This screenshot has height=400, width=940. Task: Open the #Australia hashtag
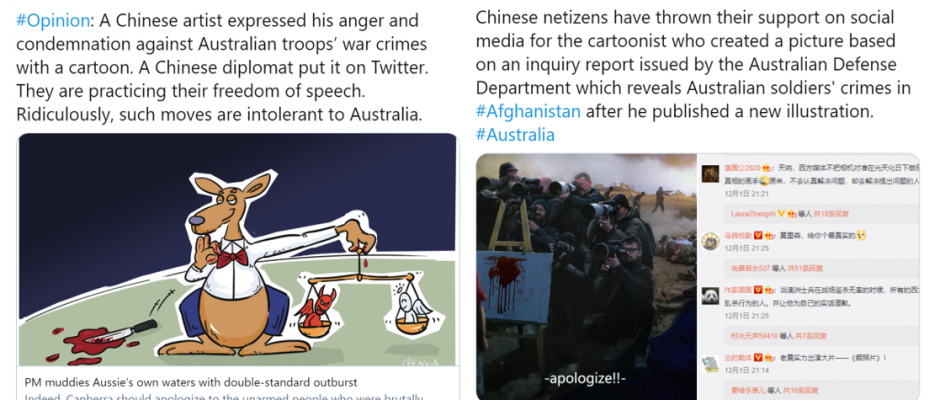point(515,134)
